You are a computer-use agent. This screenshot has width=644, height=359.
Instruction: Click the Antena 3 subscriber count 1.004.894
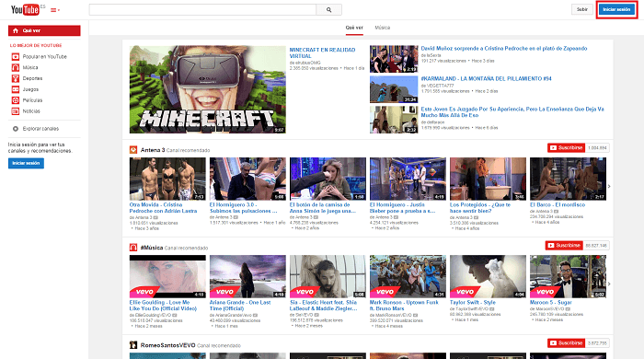pos(597,148)
